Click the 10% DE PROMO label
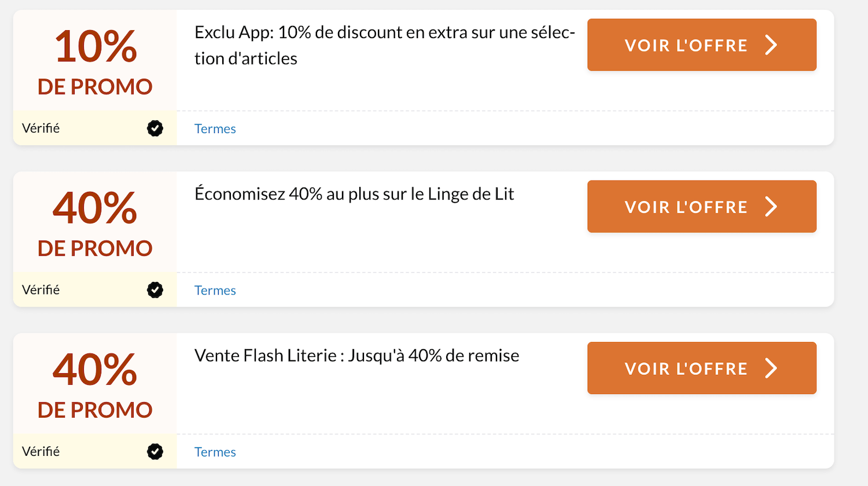868x486 pixels. pyautogui.click(x=95, y=61)
